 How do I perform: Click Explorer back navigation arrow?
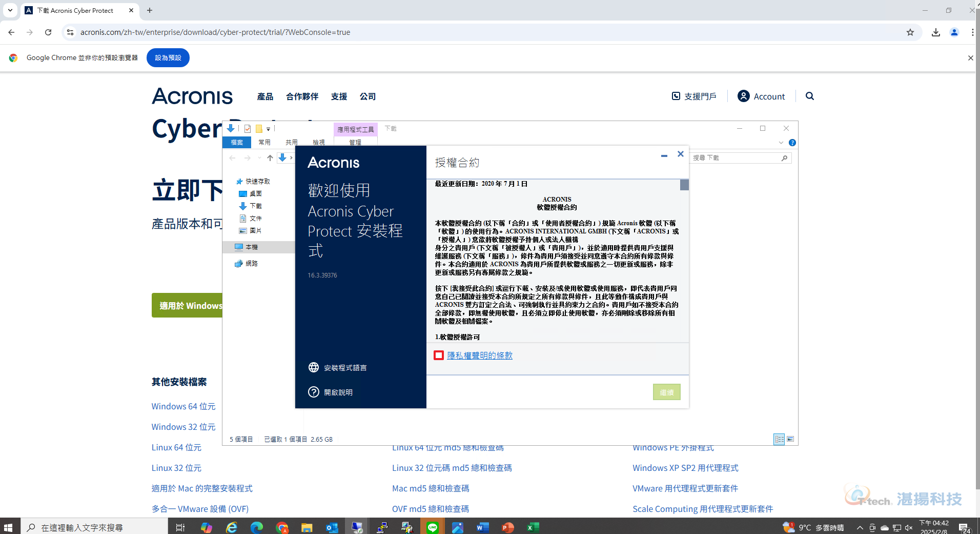point(232,158)
